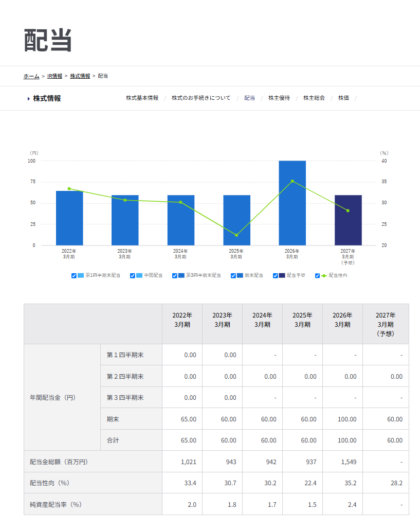Toggle 第3四半期末配当 legend checkbox
The width and height of the screenshot is (420, 530).
click(175, 276)
